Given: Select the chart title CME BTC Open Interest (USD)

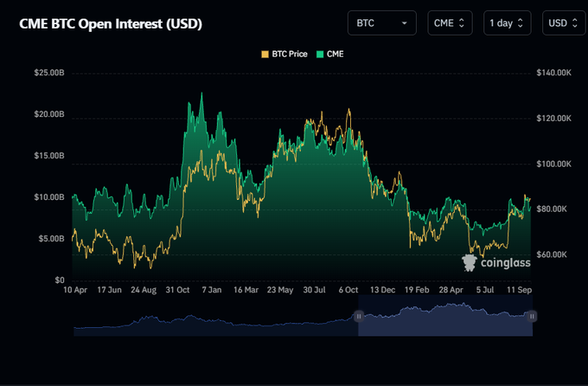Looking at the screenshot, I should (111, 23).
